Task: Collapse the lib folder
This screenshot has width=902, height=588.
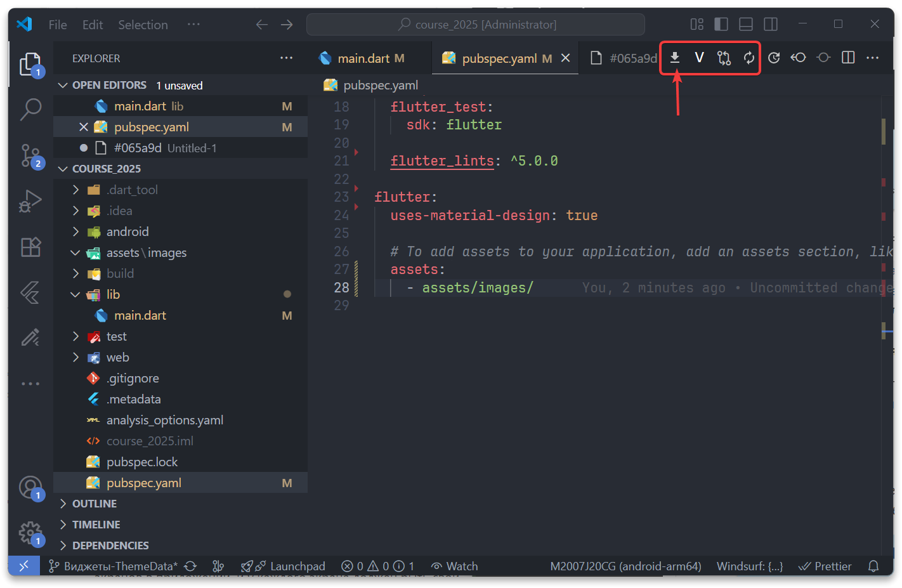Action: (x=75, y=294)
